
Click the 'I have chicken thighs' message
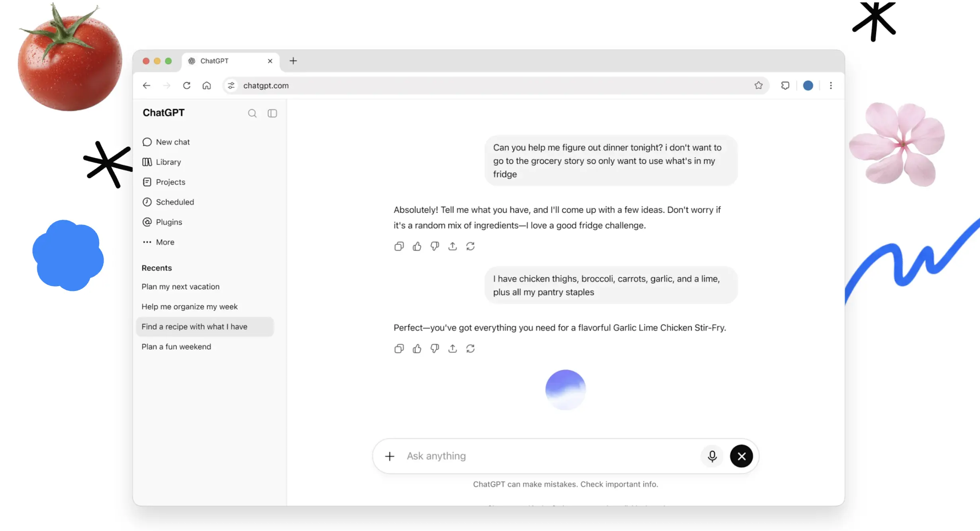tap(611, 285)
